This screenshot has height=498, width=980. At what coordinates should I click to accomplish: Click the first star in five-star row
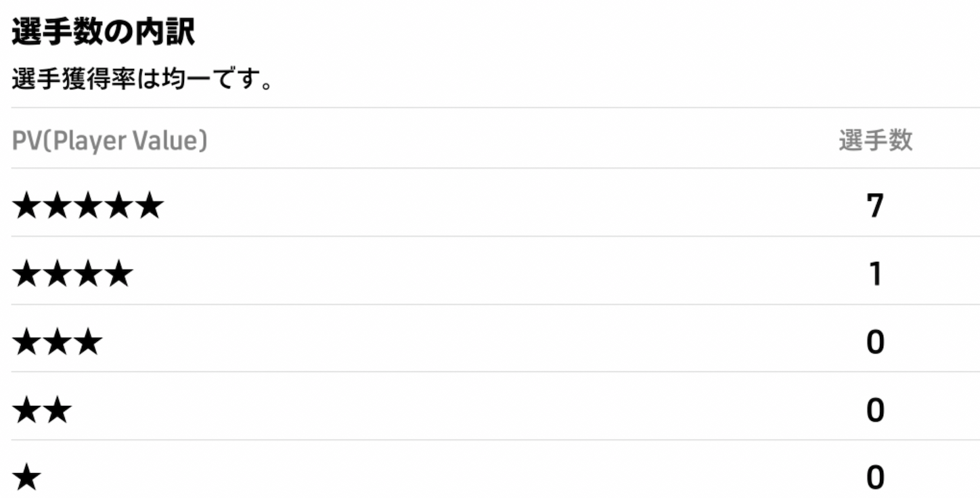(x=27, y=206)
